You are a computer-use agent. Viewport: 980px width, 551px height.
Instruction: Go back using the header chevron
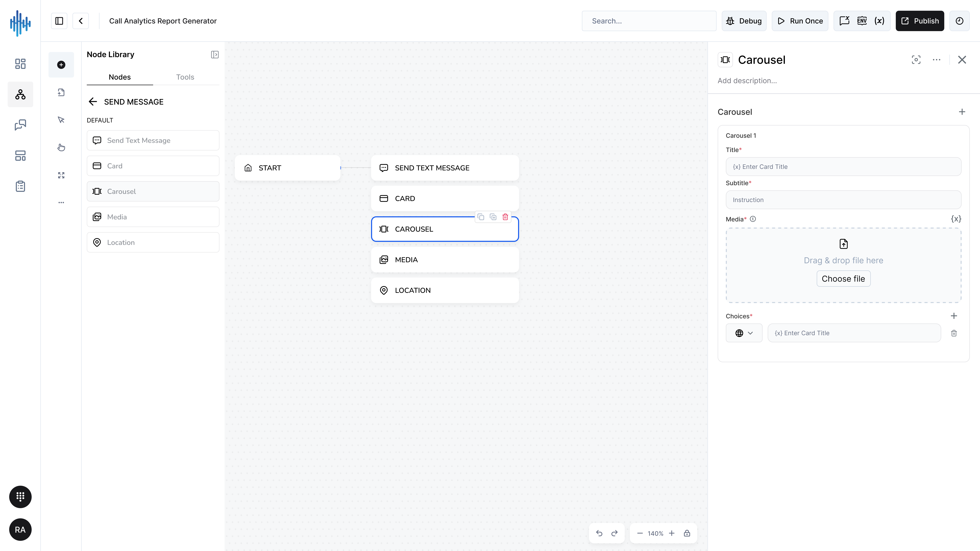coord(81,21)
